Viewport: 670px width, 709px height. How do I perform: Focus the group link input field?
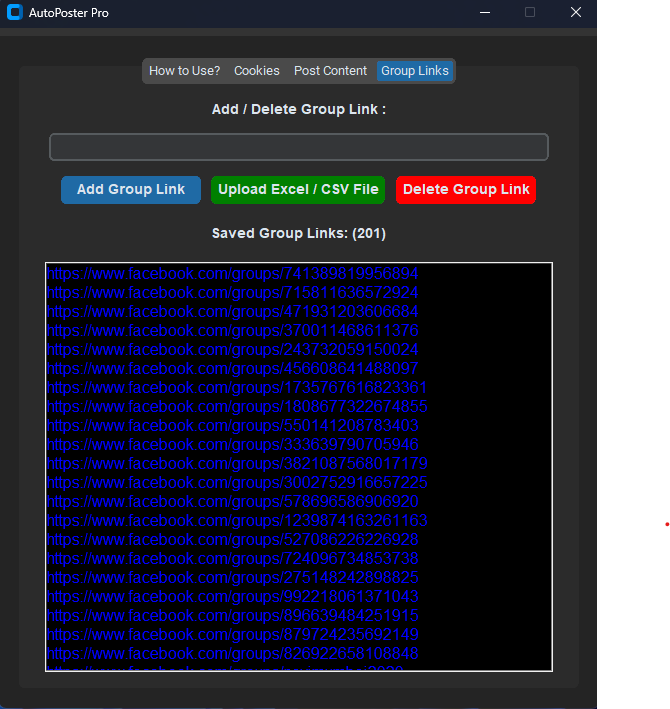point(299,147)
